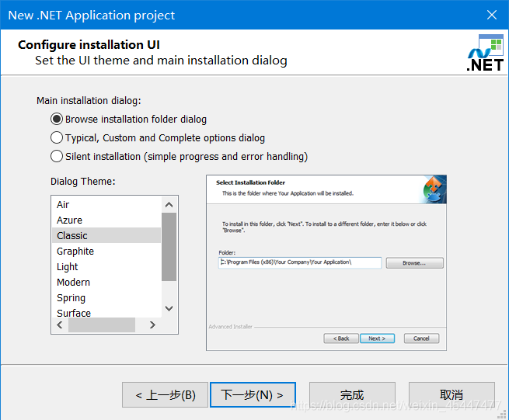509x420 pixels.
Task: Click the installer box icon in preview header
Action: coord(434,189)
